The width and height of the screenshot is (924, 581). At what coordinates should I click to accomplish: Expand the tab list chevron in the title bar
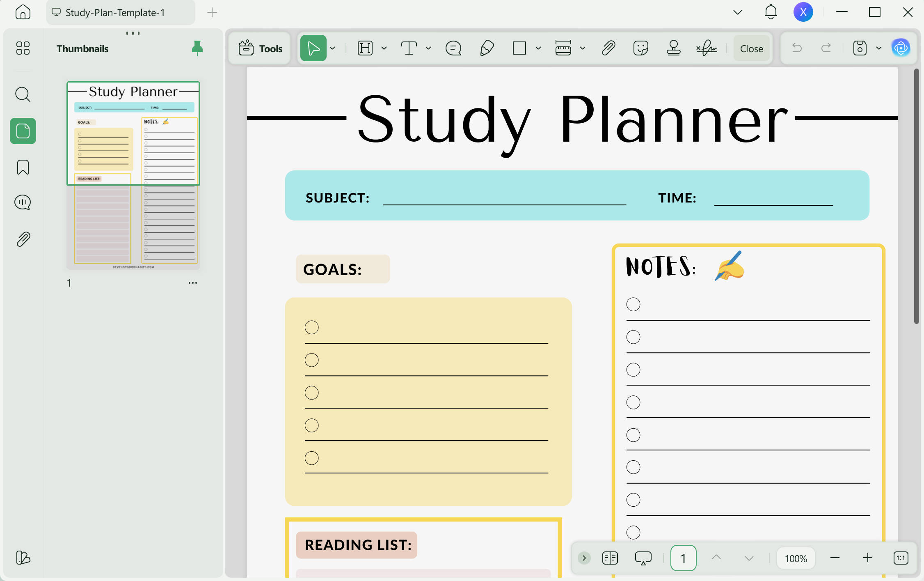pyautogui.click(x=738, y=12)
